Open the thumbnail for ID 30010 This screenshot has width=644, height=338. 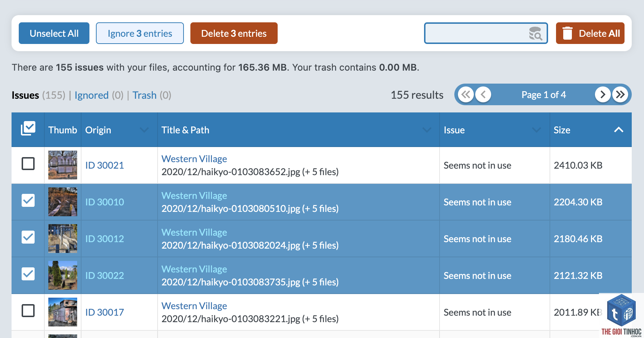coord(63,202)
